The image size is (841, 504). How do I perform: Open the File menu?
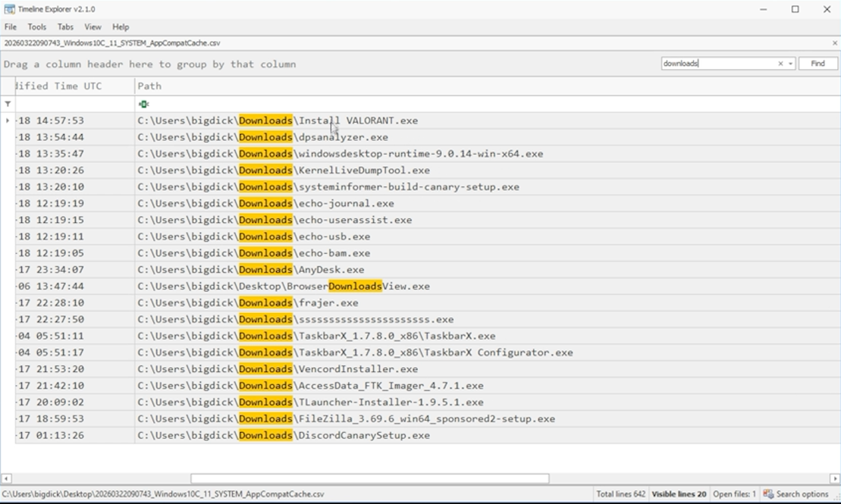[10, 27]
